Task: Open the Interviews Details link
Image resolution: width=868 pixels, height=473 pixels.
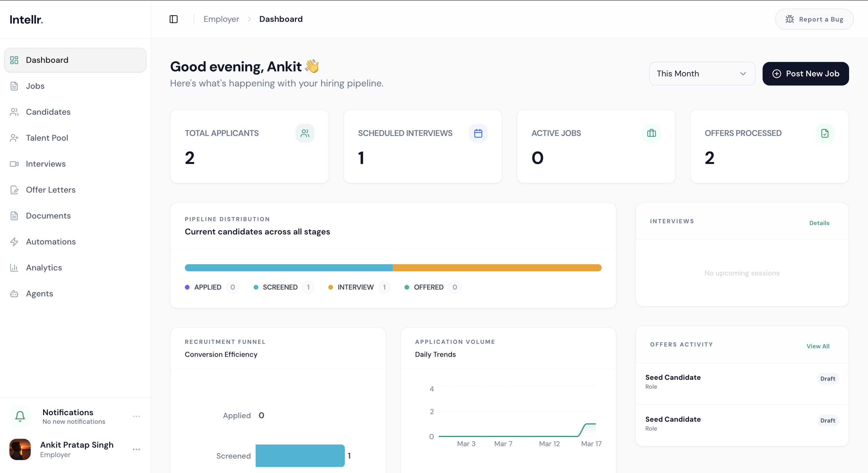Action: pos(819,223)
